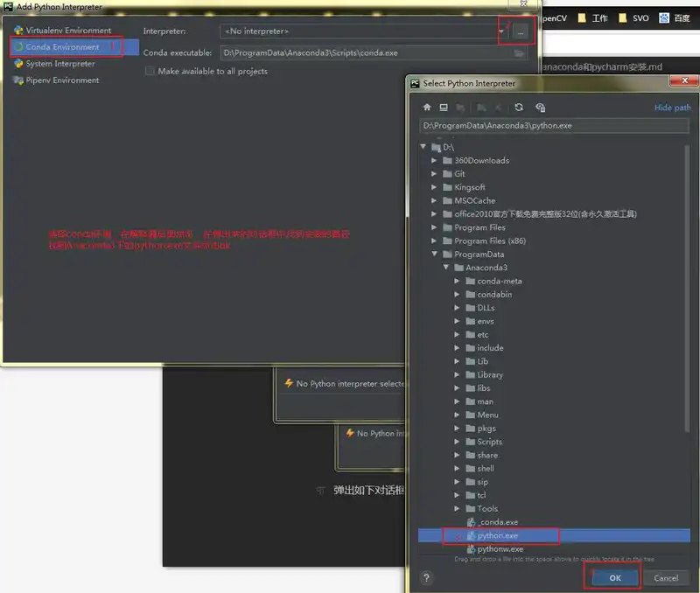The image size is (700, 593).
Task: Select pythonw.exe in the file tree
Action: coord(500,549)
